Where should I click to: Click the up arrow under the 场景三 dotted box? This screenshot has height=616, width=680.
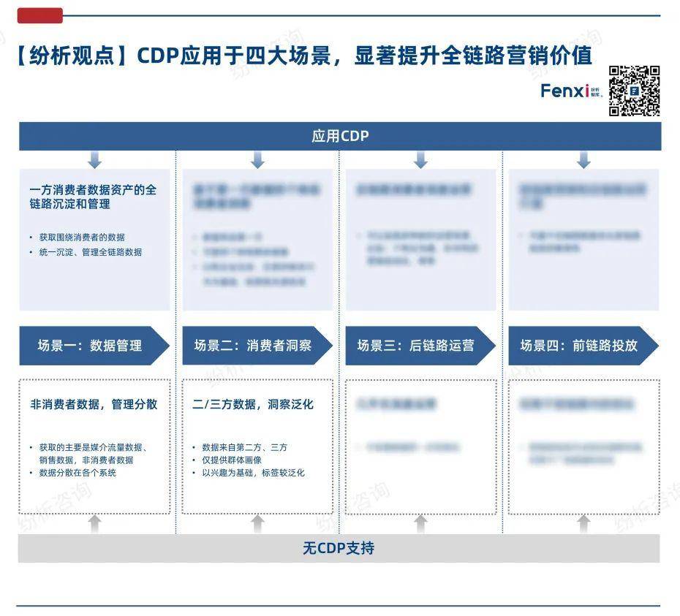coord(420,524)
